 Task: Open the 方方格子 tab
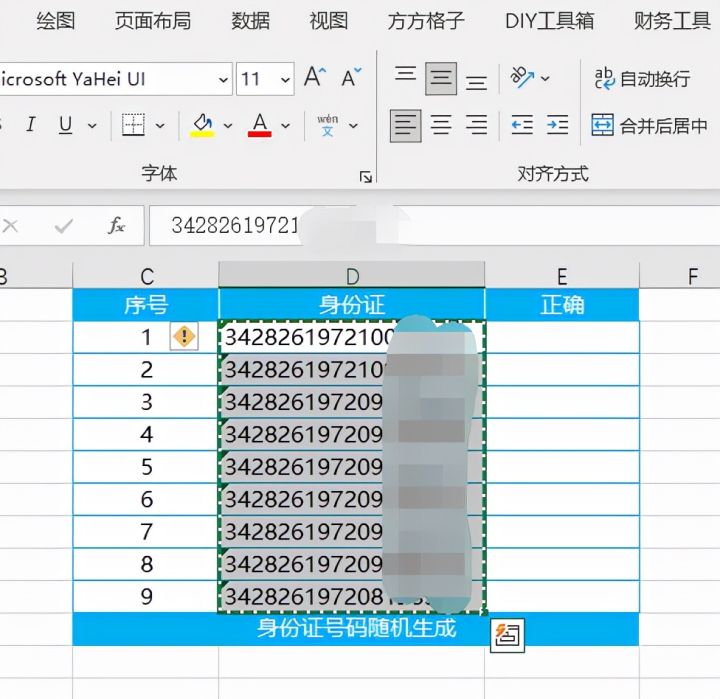click(426, 21)
